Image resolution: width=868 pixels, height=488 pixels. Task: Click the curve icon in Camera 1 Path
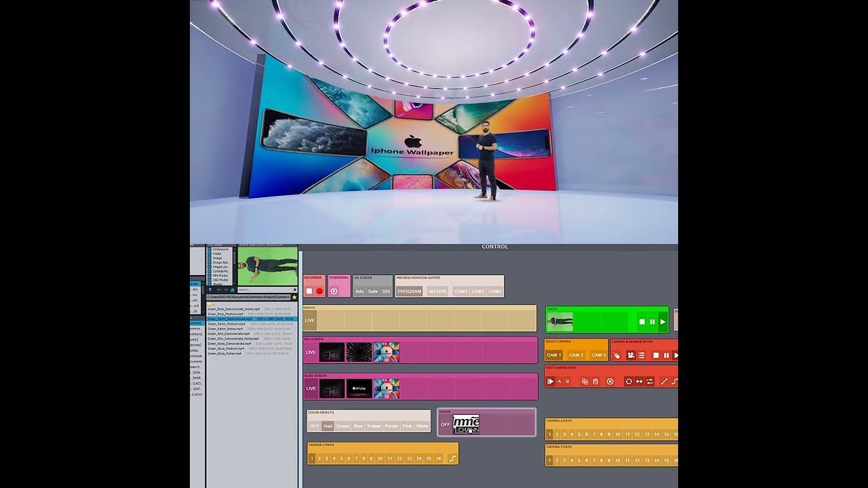[x=452, y=459]
